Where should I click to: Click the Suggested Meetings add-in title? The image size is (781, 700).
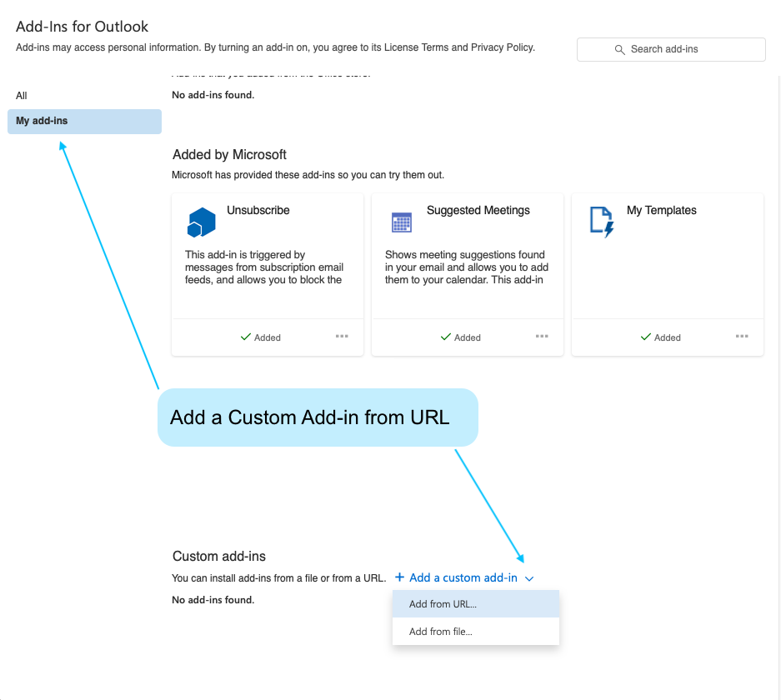click(x=478, y=211)
